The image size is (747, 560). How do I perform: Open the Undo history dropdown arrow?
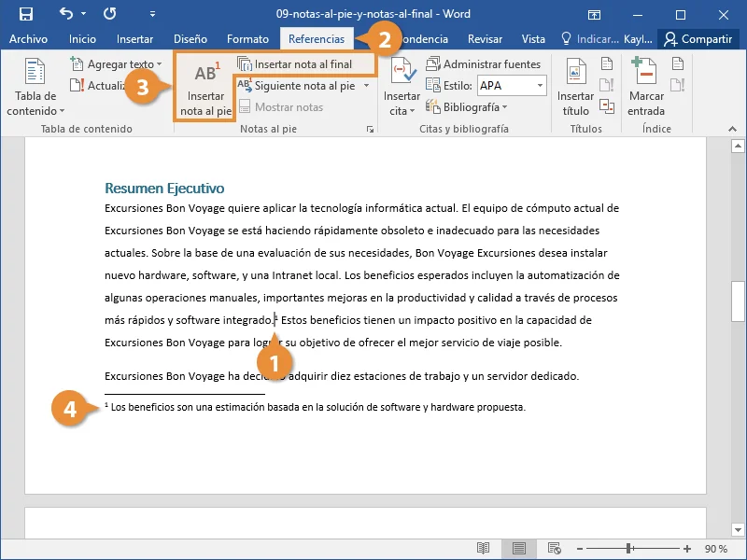tap(83, 13)
